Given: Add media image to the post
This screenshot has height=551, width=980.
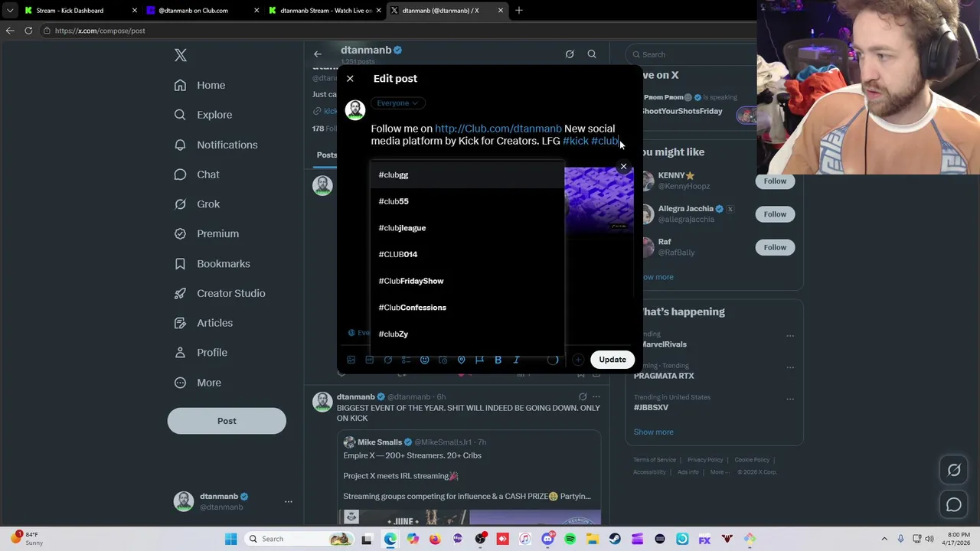Looking at the screenshot, I should click(351, 360).
